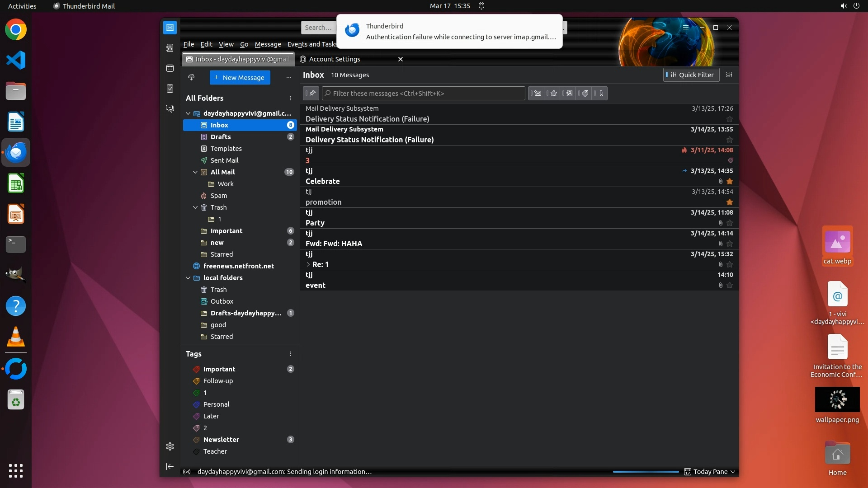Image resolution: width=868 pixels, height=488 pixels.
Task: Expand the Re: 1 message thread
Action: (308, 264)
